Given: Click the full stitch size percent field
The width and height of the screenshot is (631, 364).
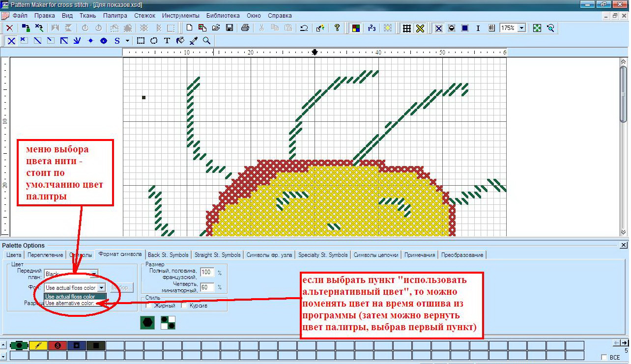Looking at the screenshot, I should (207, 272).
